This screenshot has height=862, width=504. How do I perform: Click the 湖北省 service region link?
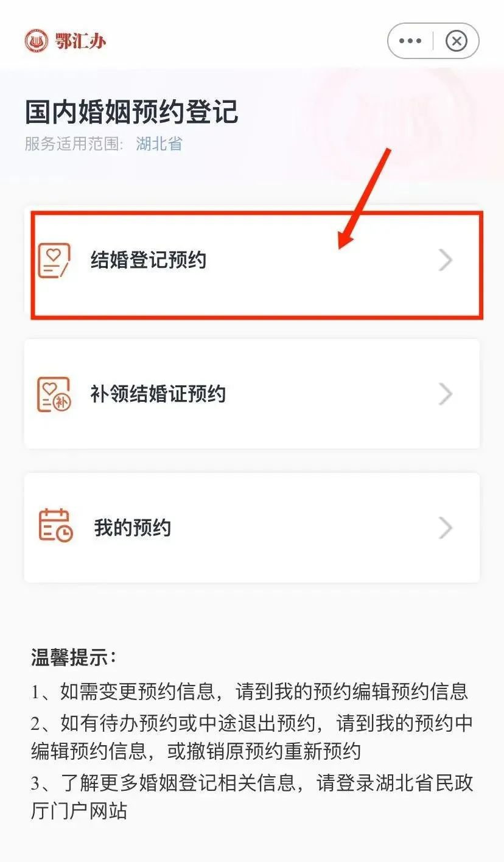coord(159,144)
